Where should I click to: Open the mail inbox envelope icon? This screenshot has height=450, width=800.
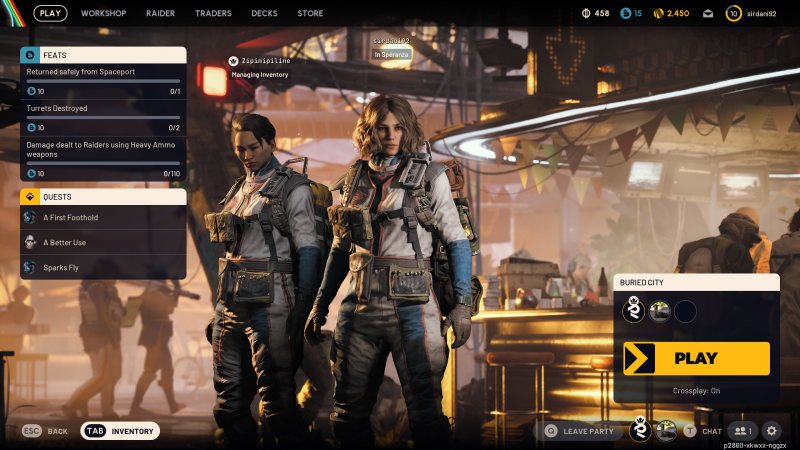[708, 14]
